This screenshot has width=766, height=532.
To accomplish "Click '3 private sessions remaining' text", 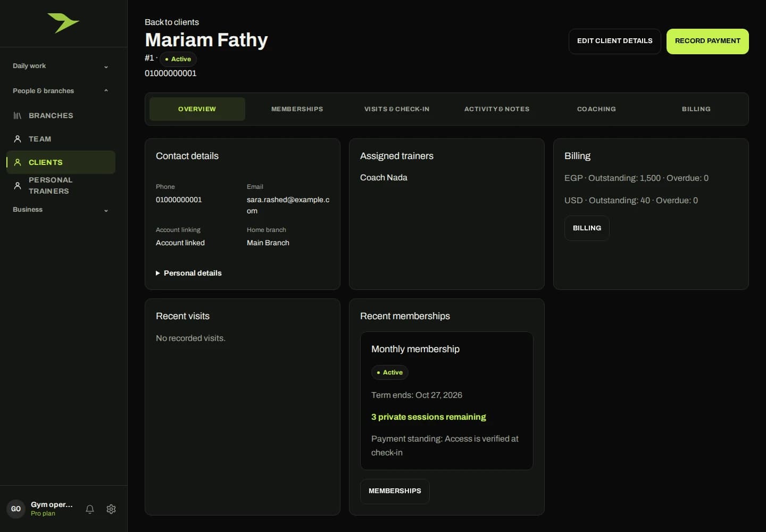I will pos(429,417).
